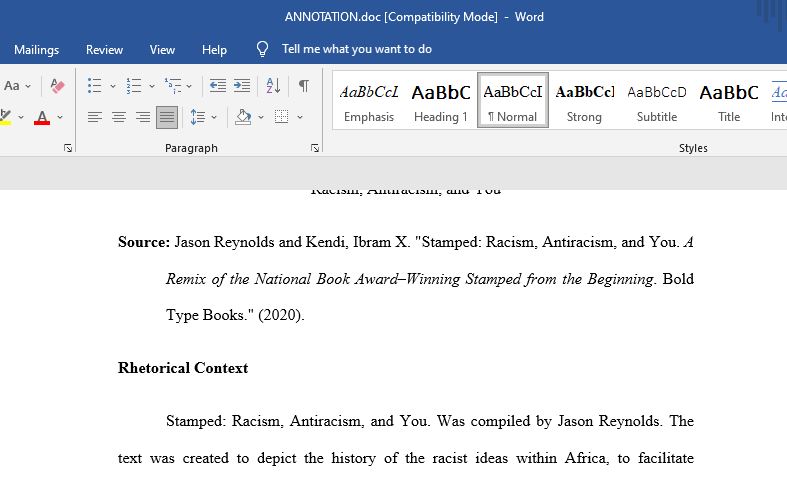Click the Change Case Aa button
This screenshot has width=787, height=481.
coord(12,86)
